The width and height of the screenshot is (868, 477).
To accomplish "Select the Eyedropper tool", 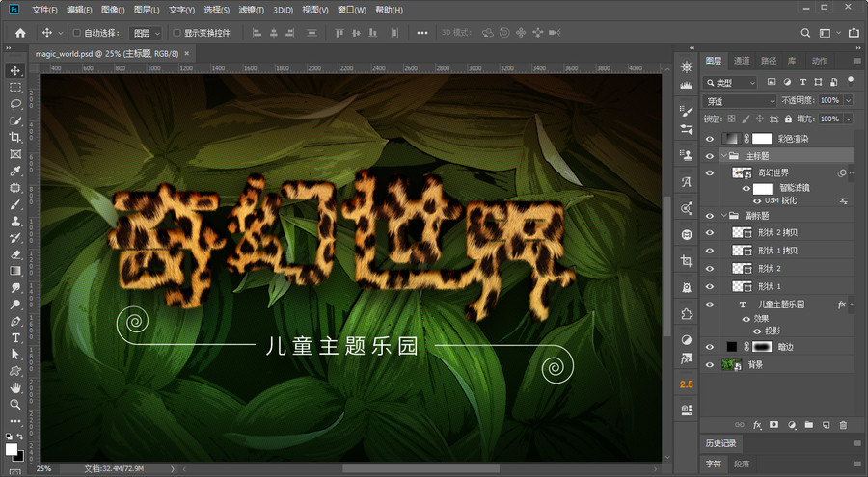I will [x=15, y=171].
